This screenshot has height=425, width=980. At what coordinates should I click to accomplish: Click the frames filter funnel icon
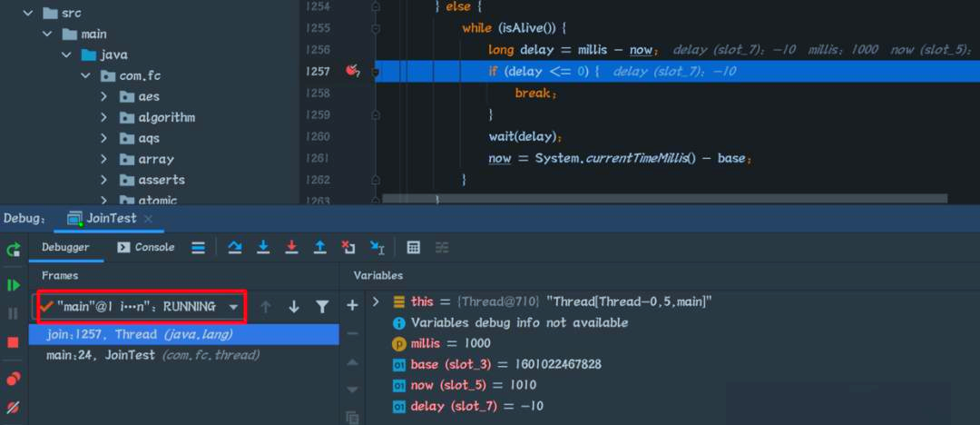[322, 307]
